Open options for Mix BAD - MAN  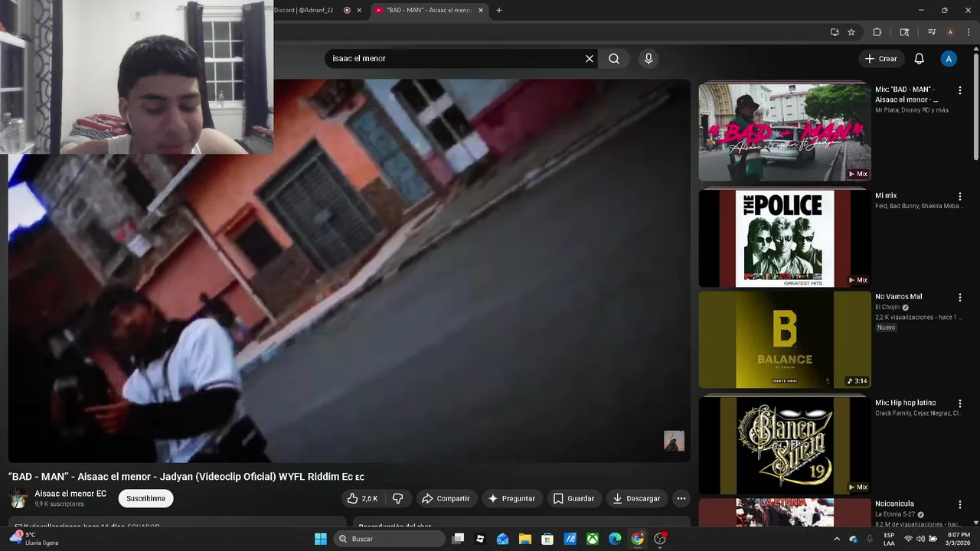coord(959,90)
